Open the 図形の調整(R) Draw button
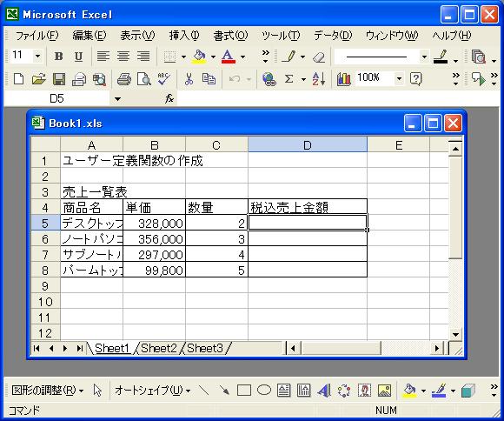 47,391
